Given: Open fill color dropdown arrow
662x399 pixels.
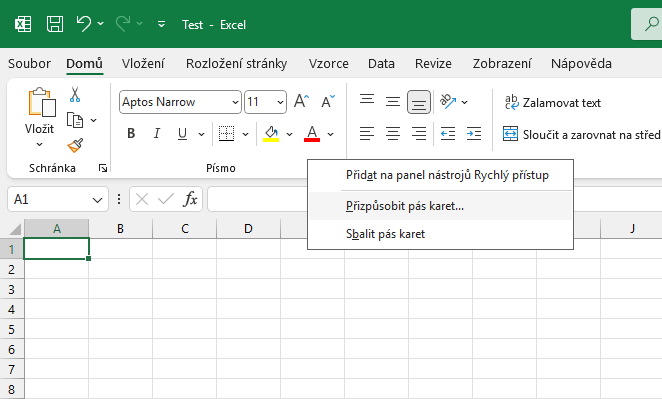Looking at the screenshot, I should (x=289, y=134).
